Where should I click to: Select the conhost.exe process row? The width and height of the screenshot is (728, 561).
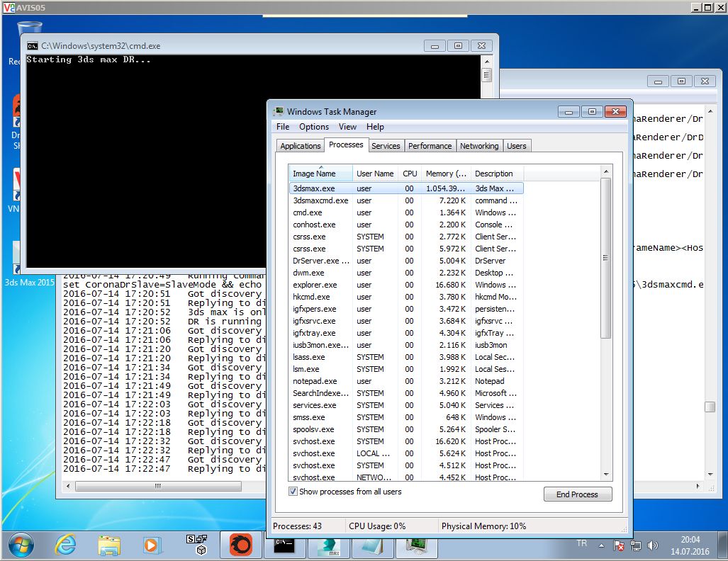tap(406, 225)
